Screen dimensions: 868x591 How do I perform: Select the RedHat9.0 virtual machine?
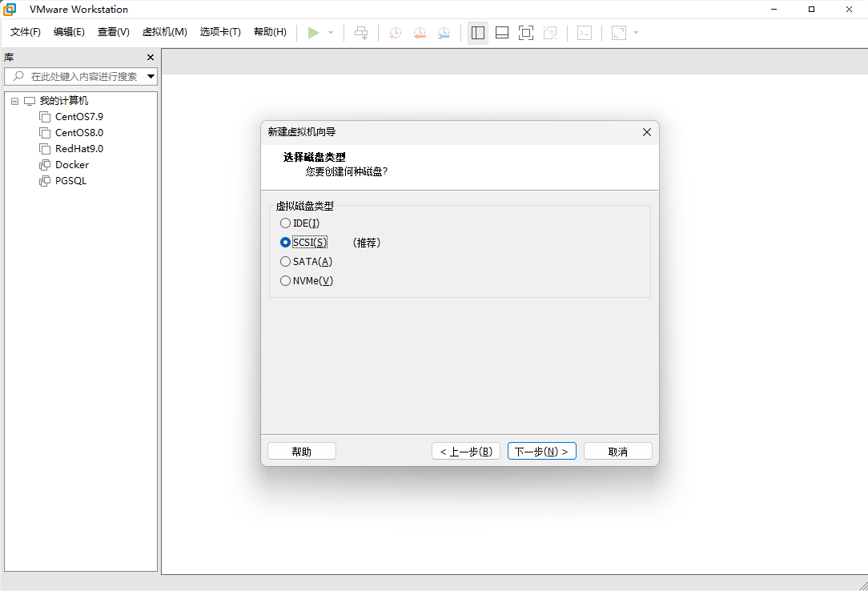point(79,149)
